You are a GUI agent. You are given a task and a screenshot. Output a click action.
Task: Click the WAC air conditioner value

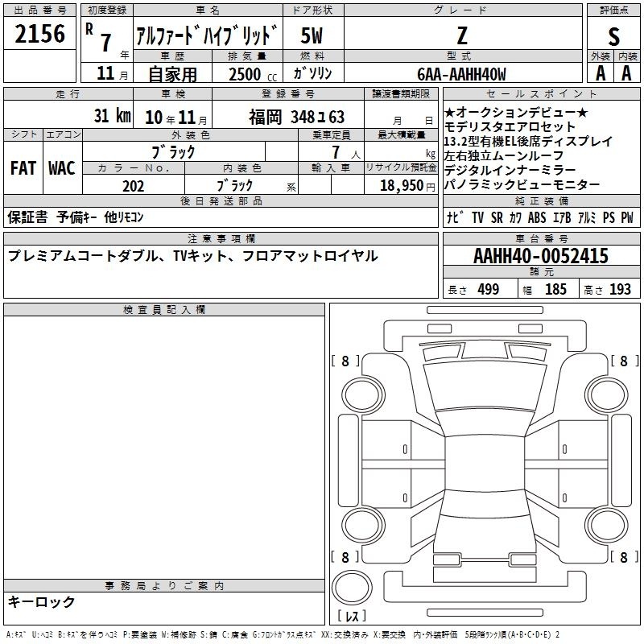(x=62, y=168)
